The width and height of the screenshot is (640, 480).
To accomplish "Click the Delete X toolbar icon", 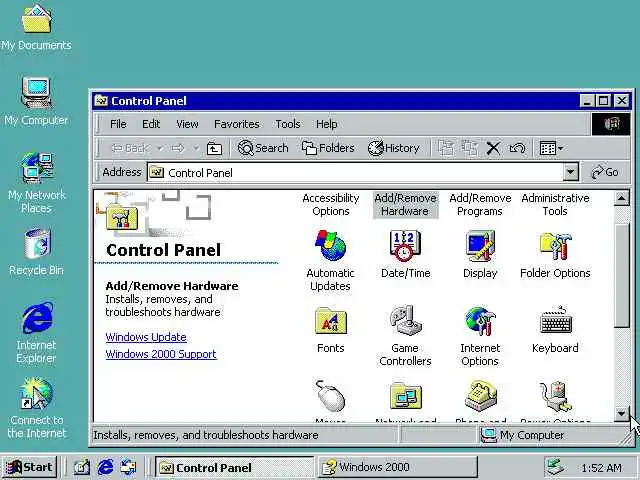I will tap(493, 148).
